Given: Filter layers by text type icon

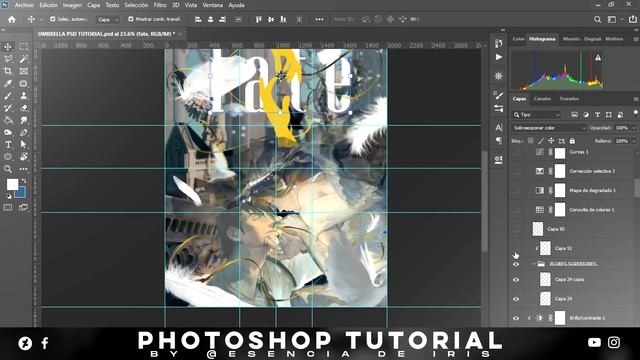Looking at the screenshot, I should coord(597,115).
